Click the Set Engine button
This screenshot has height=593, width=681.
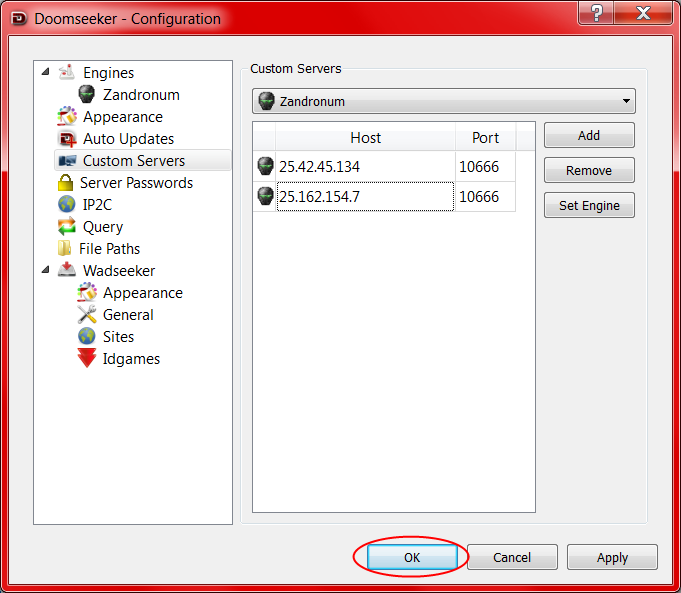tap(589, 205)
